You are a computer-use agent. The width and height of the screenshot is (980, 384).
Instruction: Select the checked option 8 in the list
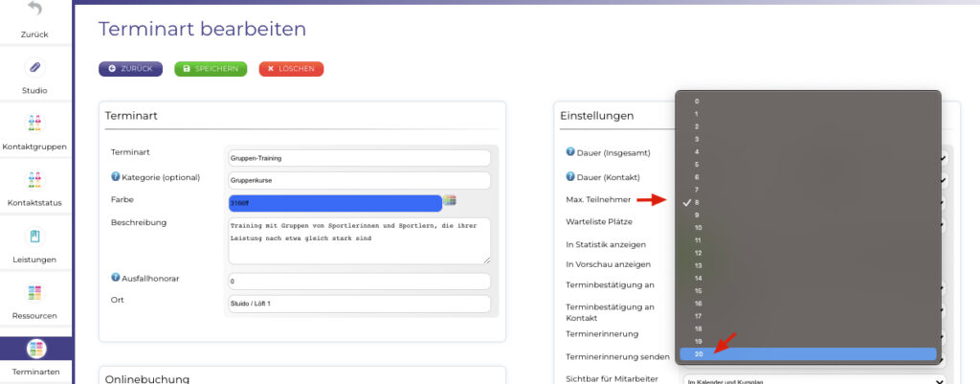pyautogui.click(x=807, y=202)
